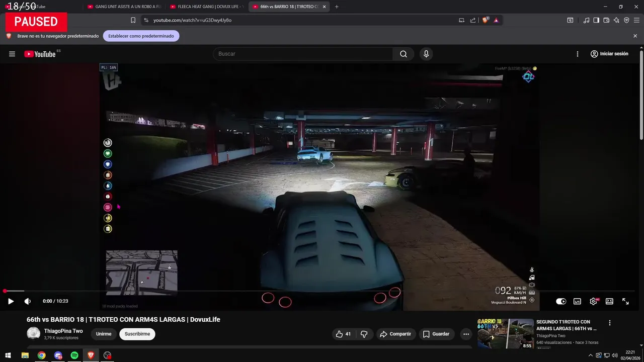Image resolution: width=644 pixels, height=362 pixels.
Task: Open the tab search toolbar icon
Action: (x=570, y=20)
